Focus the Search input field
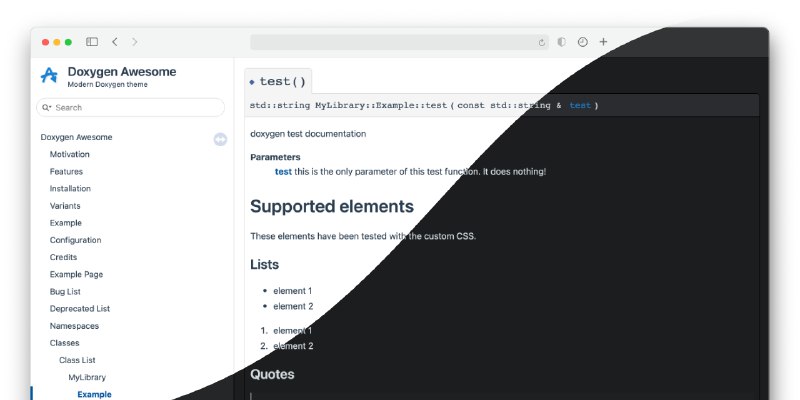800x400 pixels. point(131,107)
